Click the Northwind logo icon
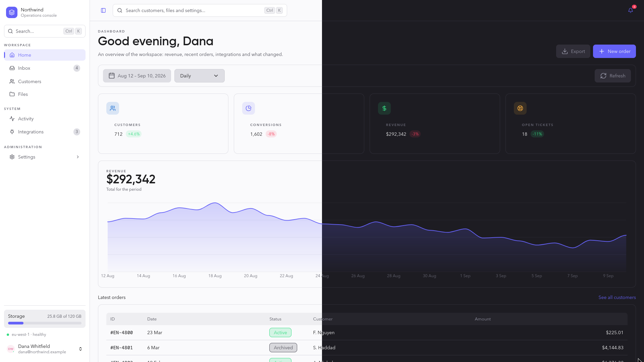This screenshot has height=362, width=644. (12, 12)
